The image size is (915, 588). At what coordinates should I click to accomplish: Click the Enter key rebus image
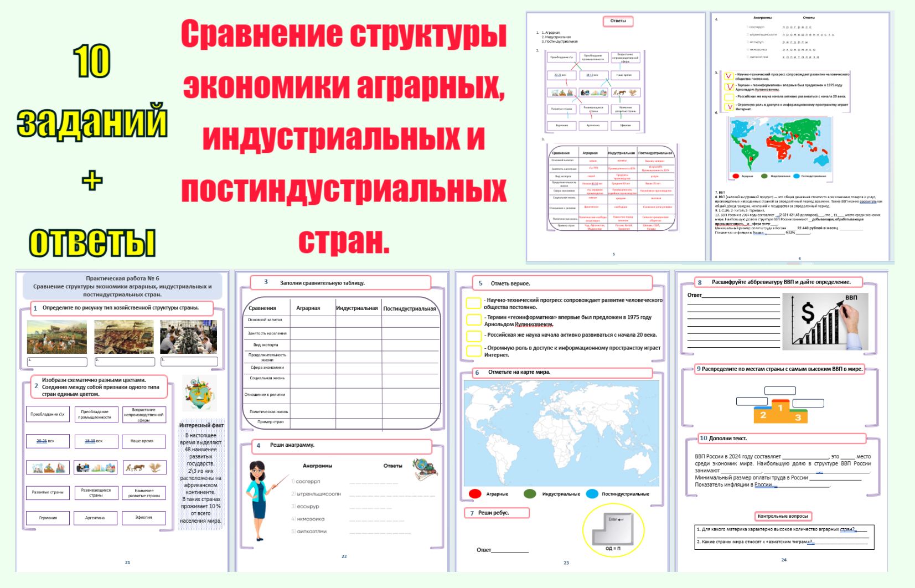pyautogui.click(x=612, y=530)
